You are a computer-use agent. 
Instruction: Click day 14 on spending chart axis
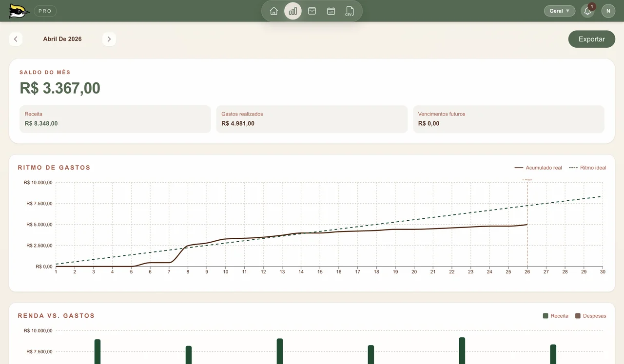(x=301, y=272)
